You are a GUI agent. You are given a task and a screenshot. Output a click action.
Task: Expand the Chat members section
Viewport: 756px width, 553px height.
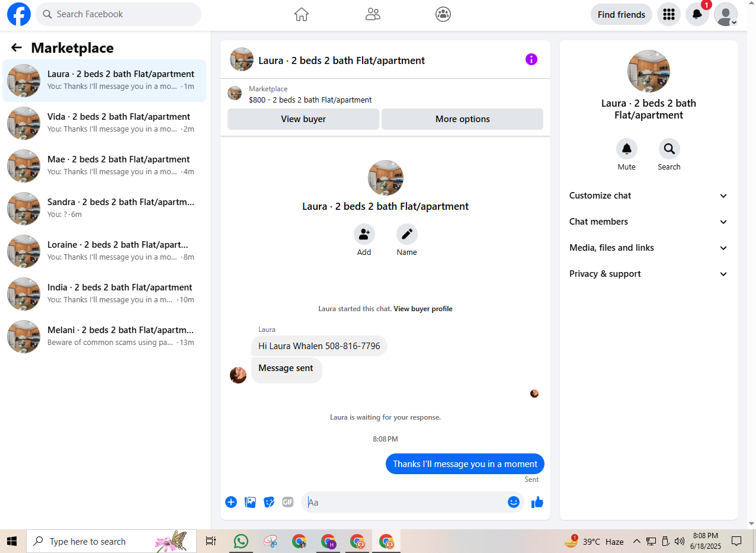tap(649, 222)
